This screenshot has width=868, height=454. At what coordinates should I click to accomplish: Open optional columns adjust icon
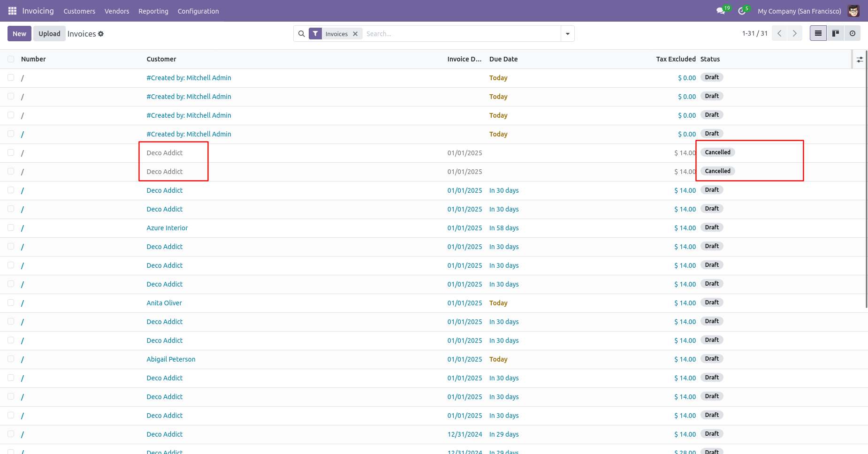pyautogui.click(x=860, y=60)
